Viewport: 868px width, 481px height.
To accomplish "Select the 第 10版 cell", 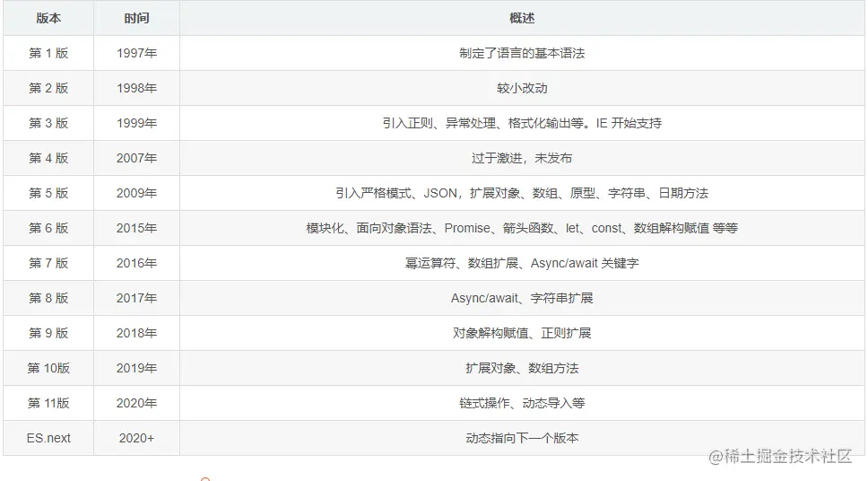I will (48, 368).
